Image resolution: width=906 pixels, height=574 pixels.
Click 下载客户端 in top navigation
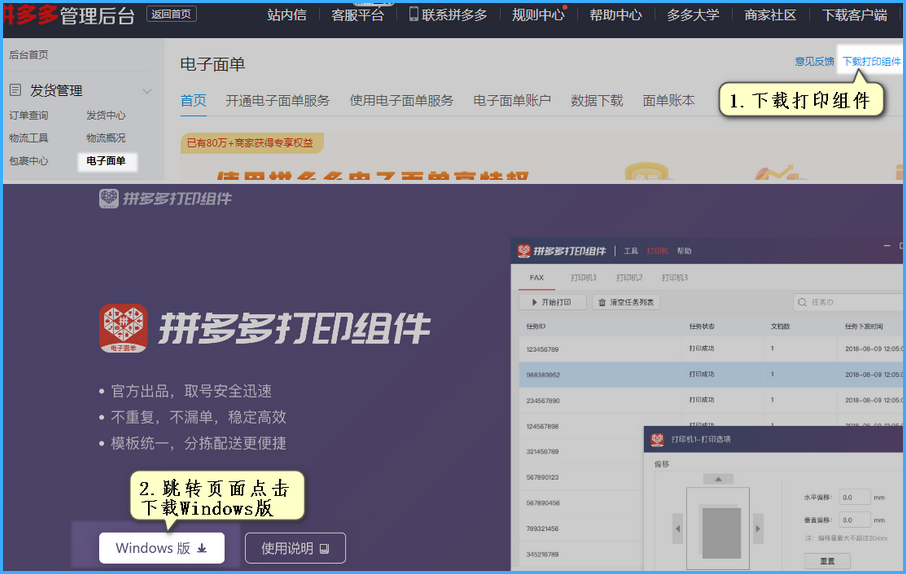point(854,15)
